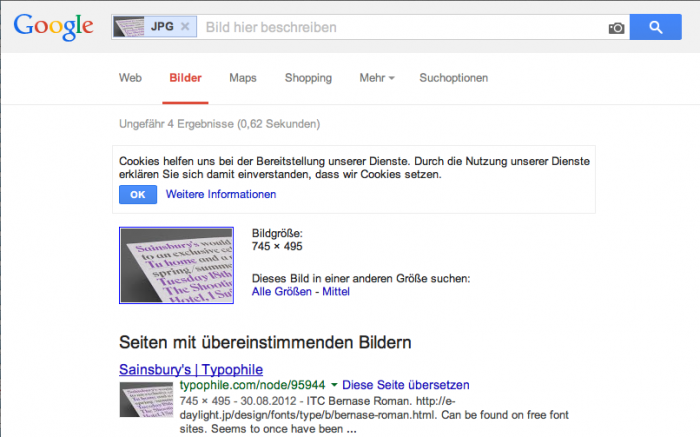This screenshot has height=437, width=700.
Task: Expand green arrow next to typophile.com URL
Action: point(334,385)
